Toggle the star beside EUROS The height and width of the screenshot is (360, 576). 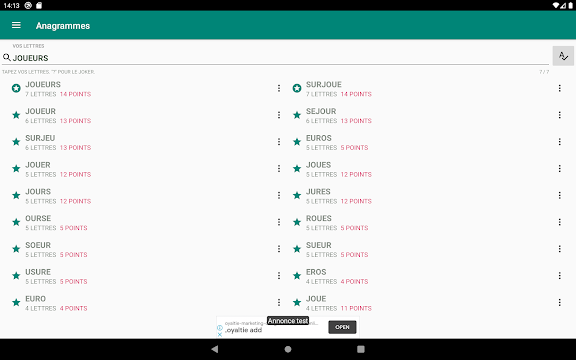(297, 142)
